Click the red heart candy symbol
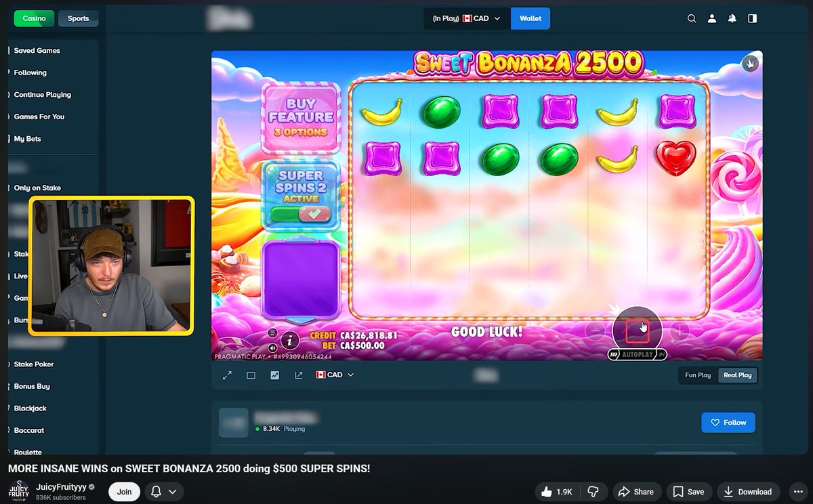The width and height of the screenshot is (813, 504). tap(675, 159)
